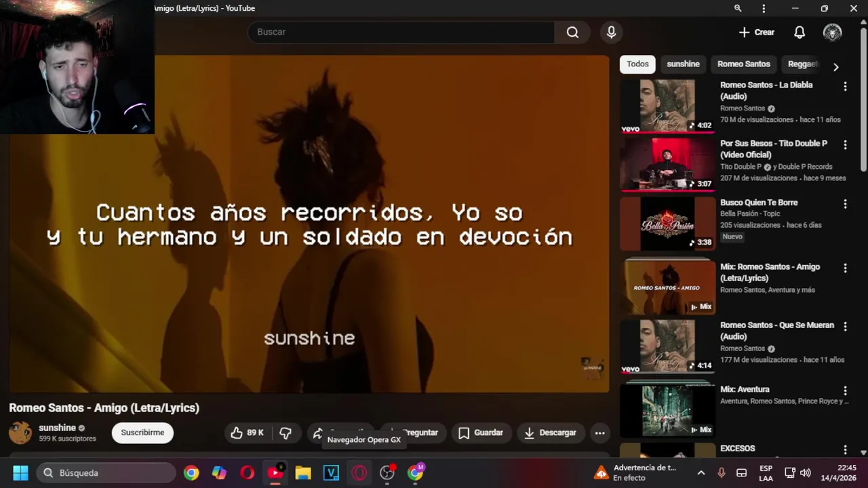Open options for Mix: Romeo Santos - Amigo

coord(845,268)
